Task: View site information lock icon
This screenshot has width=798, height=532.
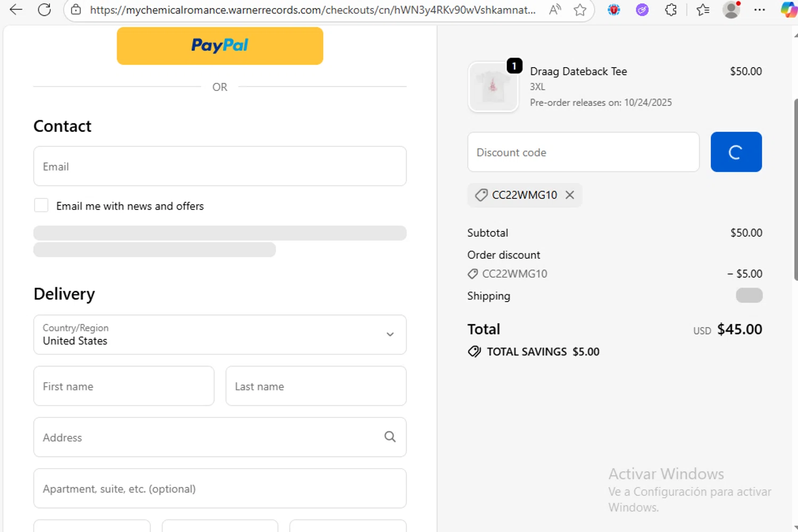Action: [76, 10]
